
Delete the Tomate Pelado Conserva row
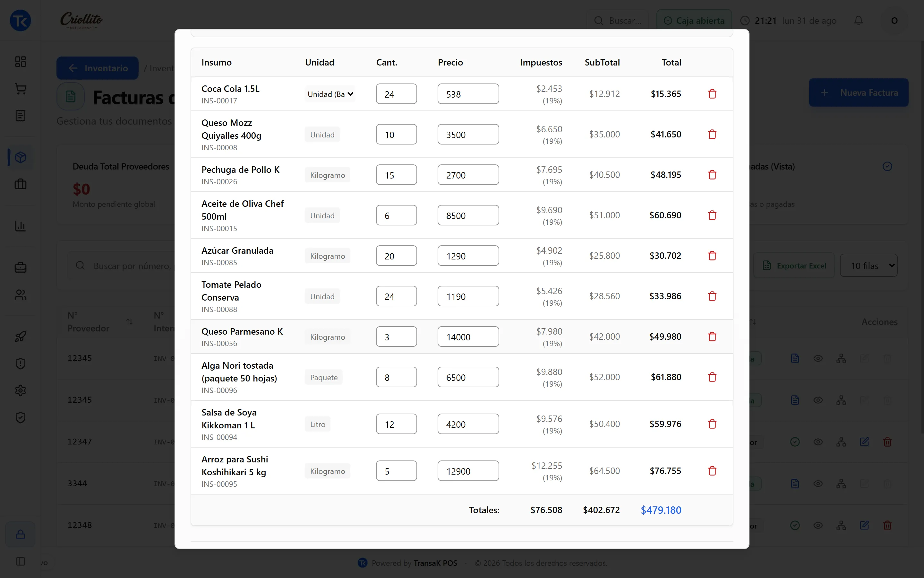(x=712, y=296)
